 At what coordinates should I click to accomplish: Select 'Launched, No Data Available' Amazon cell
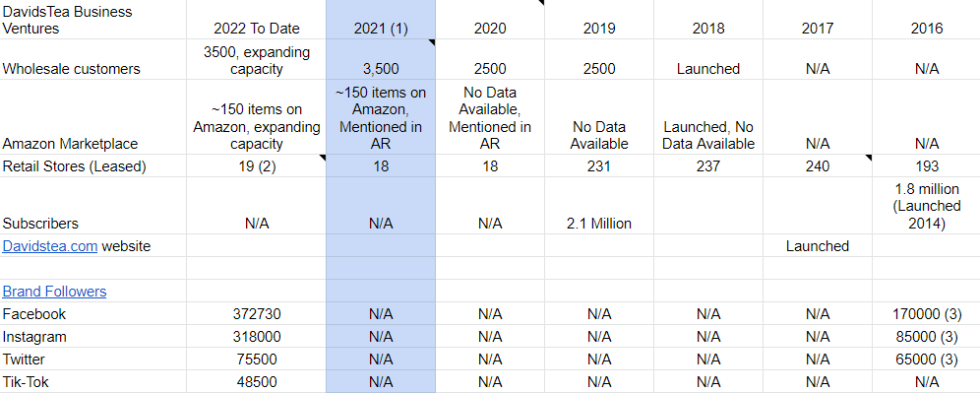(708, 117)
